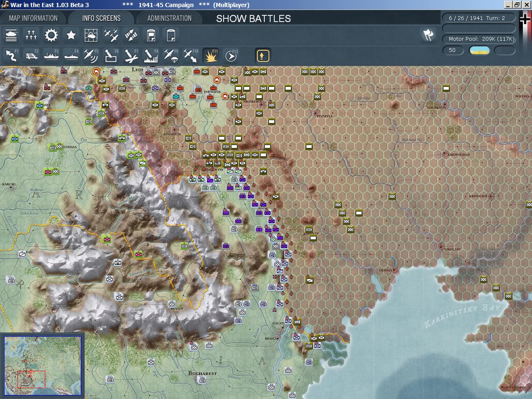The height and width of the screenshot is (399, 532).
Task: Select the HQ counter directly below Bucharest
Action: [202, 380]
